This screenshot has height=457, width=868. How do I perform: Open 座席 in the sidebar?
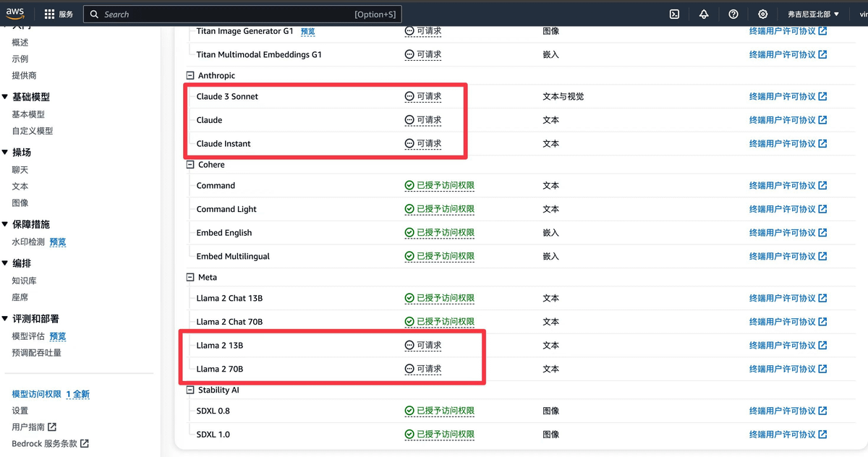tap(20, 297)
